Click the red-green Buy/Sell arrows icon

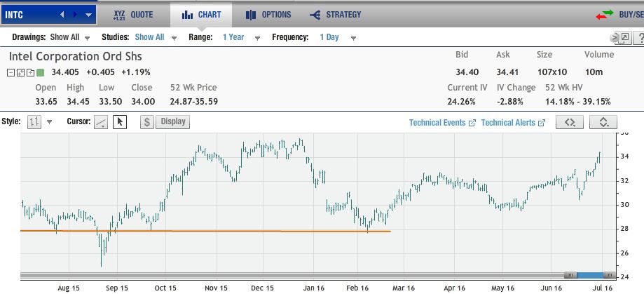click(605, 15)
